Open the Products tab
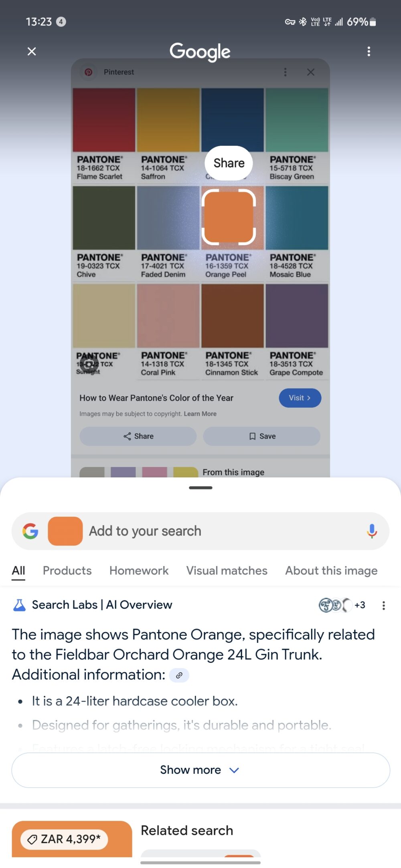 [x=67, y=570]
